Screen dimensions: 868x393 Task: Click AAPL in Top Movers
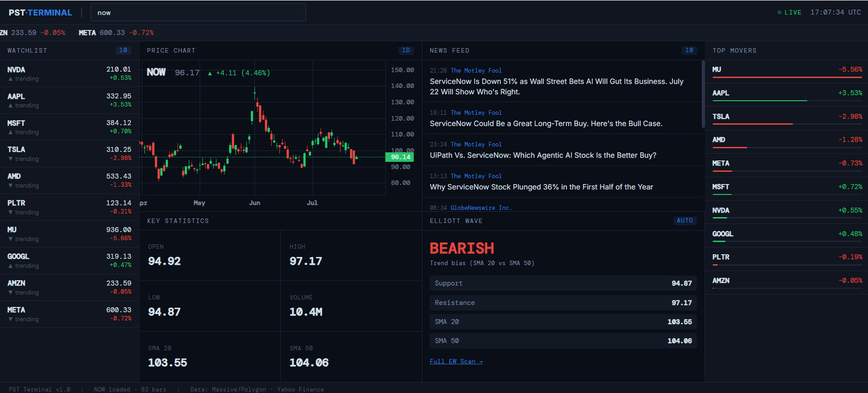[x=787, y=95]
